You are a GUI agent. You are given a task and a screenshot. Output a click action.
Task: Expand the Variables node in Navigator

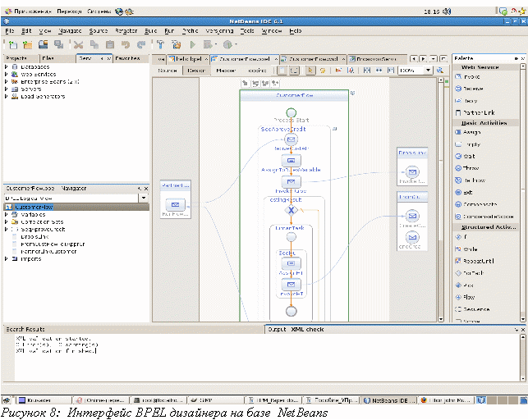click(7, 215)
